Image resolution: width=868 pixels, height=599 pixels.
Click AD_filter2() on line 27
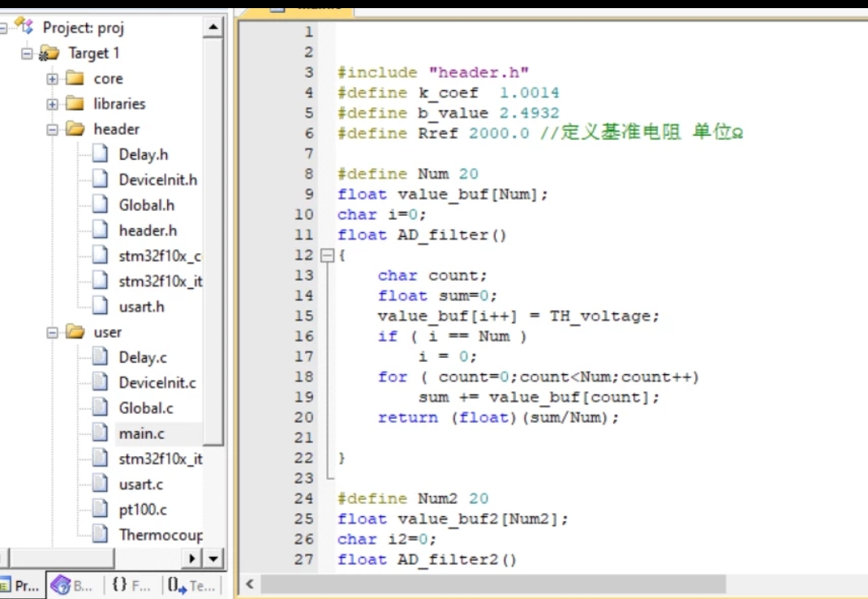(458, 560)
